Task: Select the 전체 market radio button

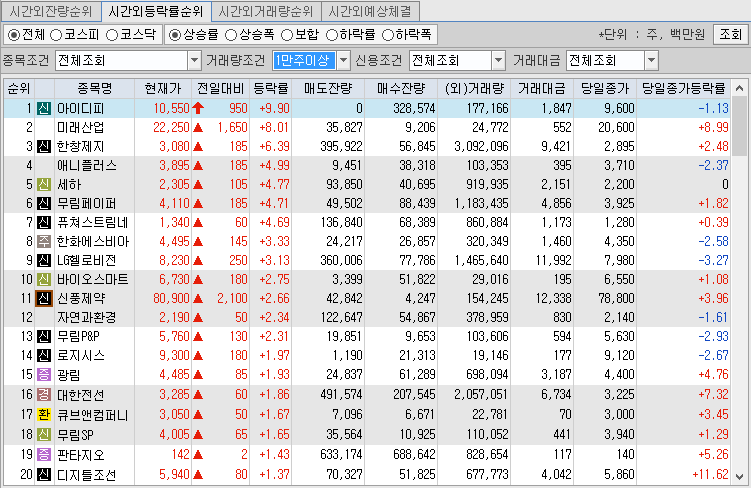Action: coord(14,35)
